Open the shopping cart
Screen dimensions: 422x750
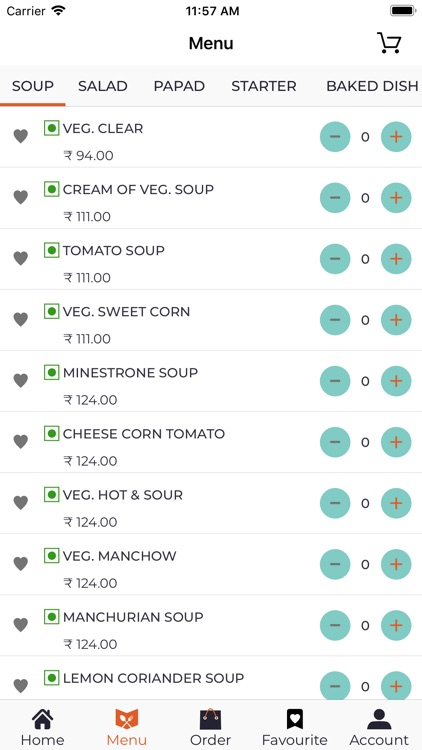point(389,43)
